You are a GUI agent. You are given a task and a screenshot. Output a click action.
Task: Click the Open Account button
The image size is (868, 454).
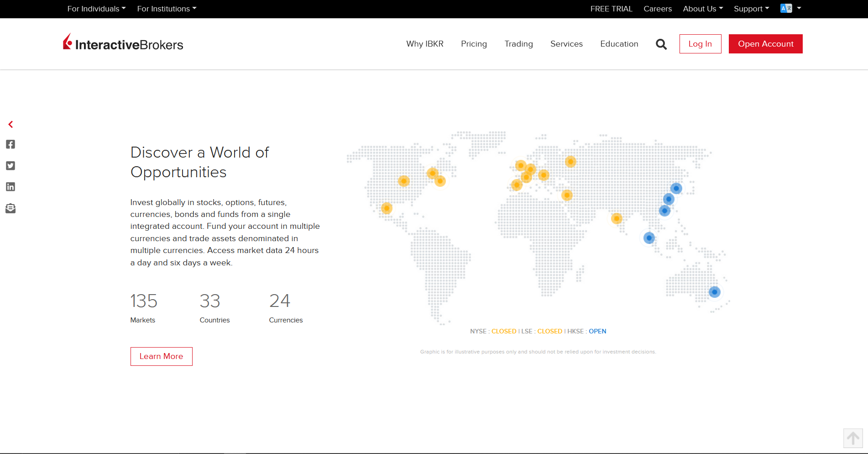pyautogui.click(x=765, y=44)
